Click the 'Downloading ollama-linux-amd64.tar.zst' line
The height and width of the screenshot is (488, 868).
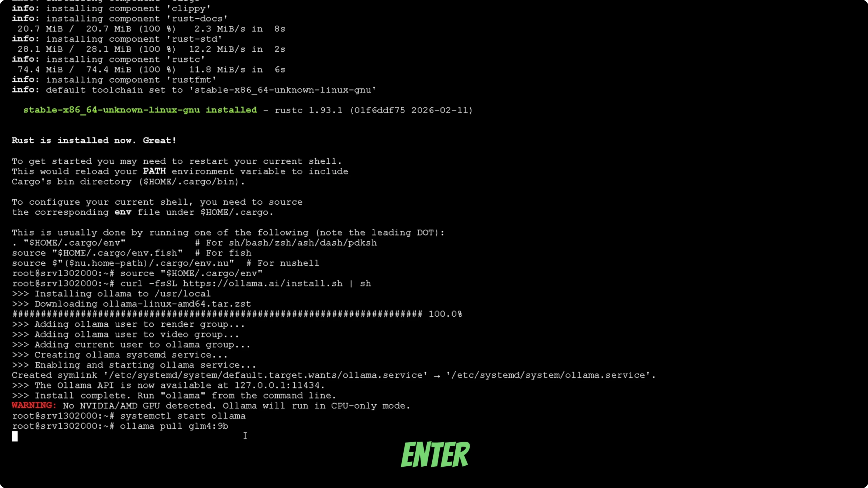point(132,304)
